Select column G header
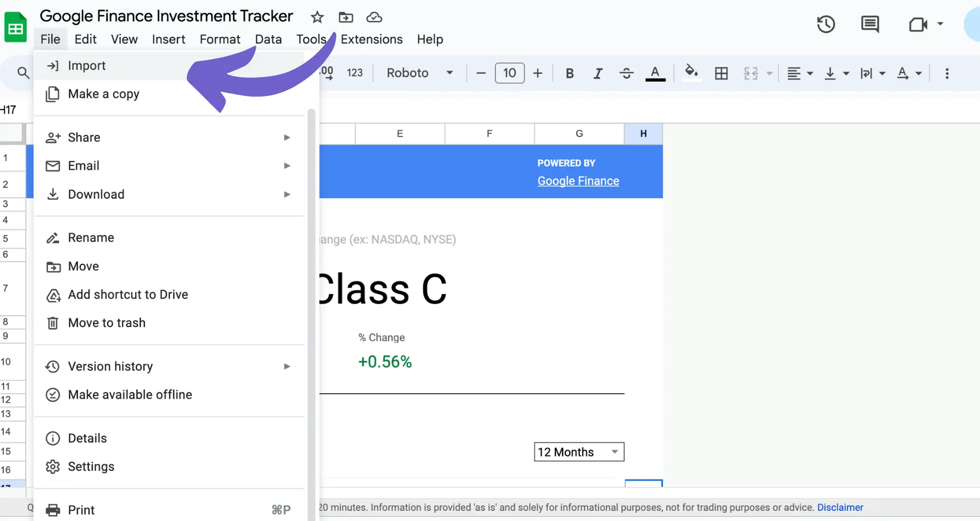Image resolution: width=980 pixels, height=521 pixels. [x=579, y=134]
